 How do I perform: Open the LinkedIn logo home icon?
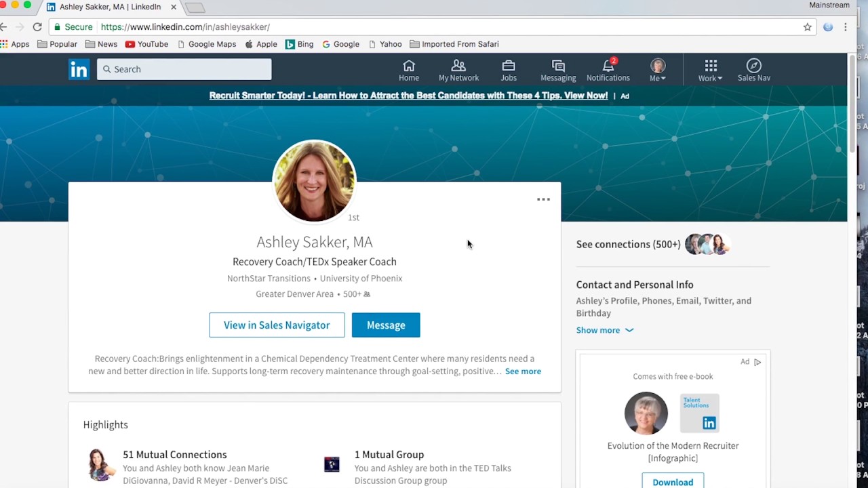tap(79, 69)
